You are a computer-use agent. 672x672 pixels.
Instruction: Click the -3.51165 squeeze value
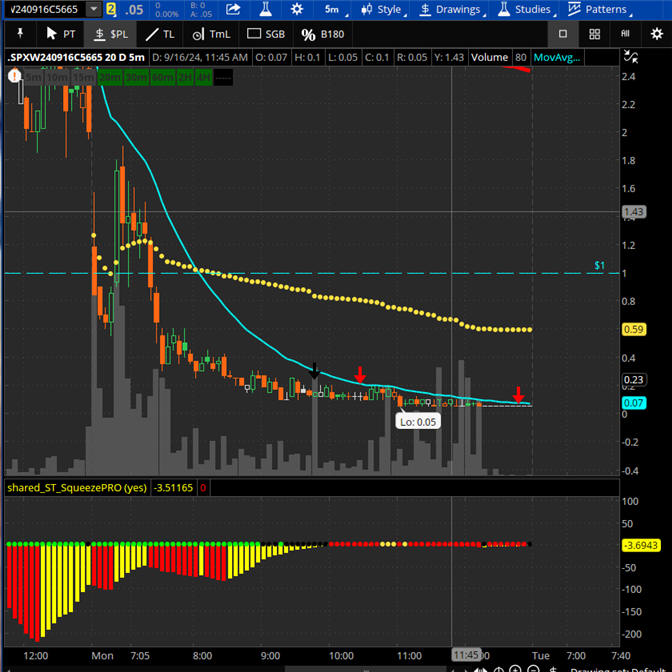coord(173,488)
